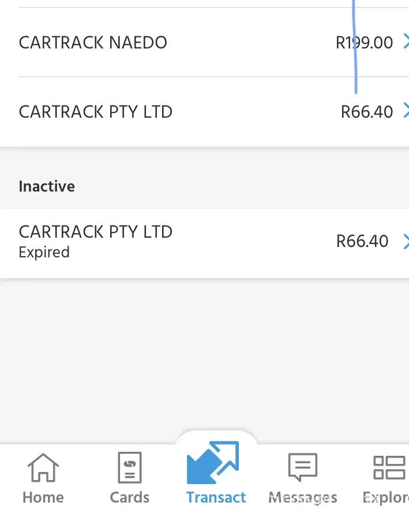Tap the R199.00 amount
The width and height of the screenshot is (409, 532).
pyautogui.click(x=364, y=43)
